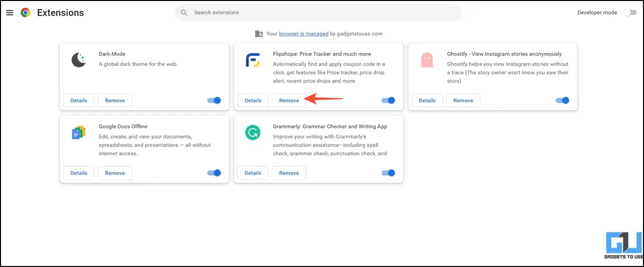
Task: Click the search magnifier icon
Action: (184, 13)
